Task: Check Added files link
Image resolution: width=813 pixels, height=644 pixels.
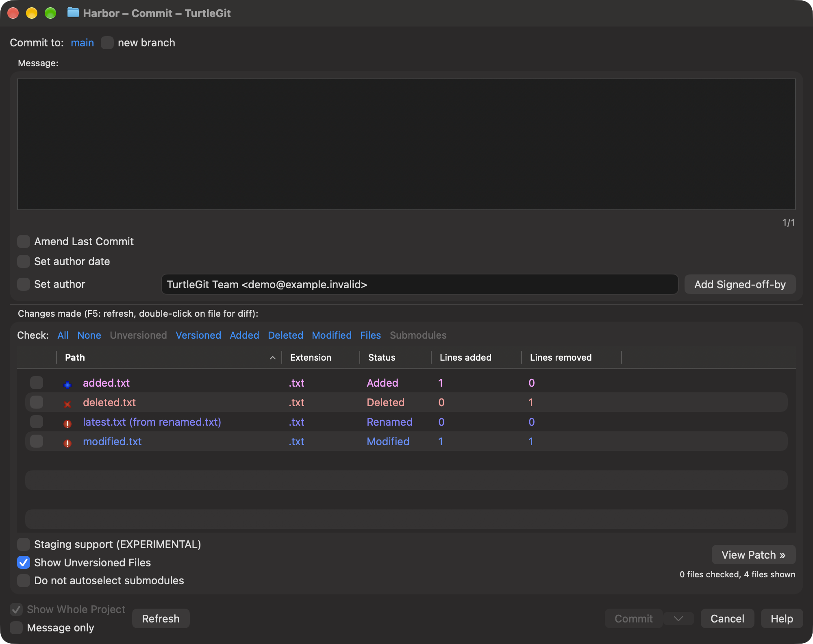Action: tap(244, 335)
